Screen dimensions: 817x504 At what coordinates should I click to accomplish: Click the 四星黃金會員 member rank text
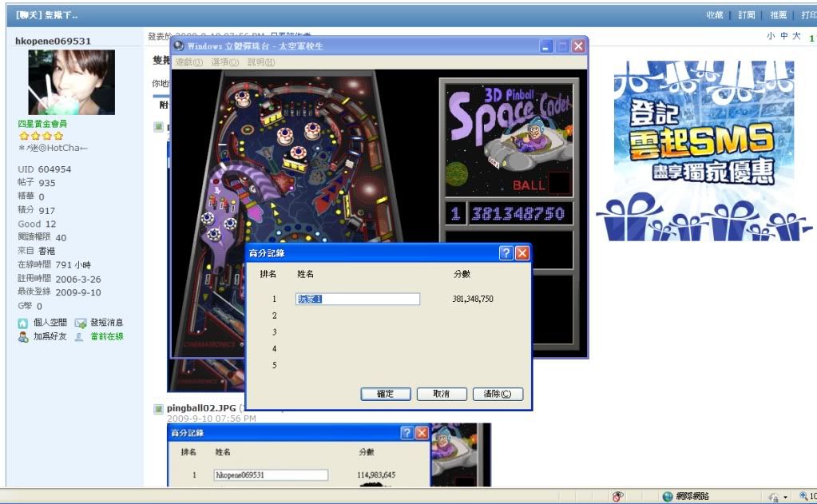42,124
